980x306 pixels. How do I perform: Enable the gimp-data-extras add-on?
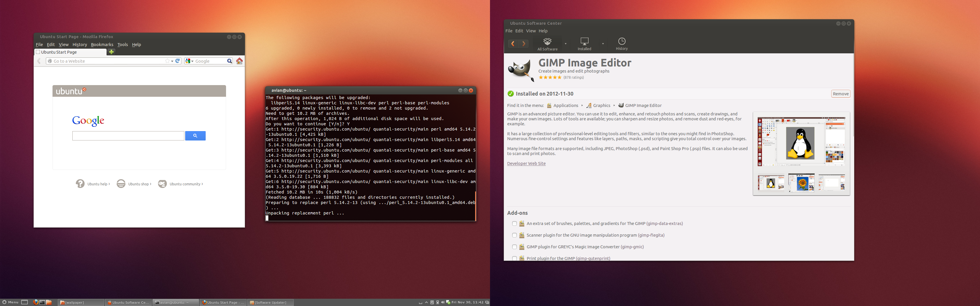tap(514, 224)
